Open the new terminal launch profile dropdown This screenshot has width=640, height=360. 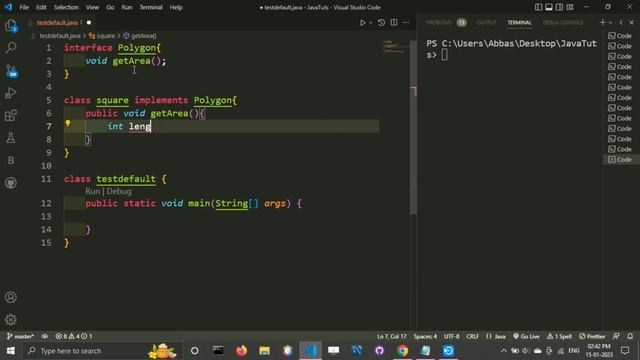coord(611,23)
